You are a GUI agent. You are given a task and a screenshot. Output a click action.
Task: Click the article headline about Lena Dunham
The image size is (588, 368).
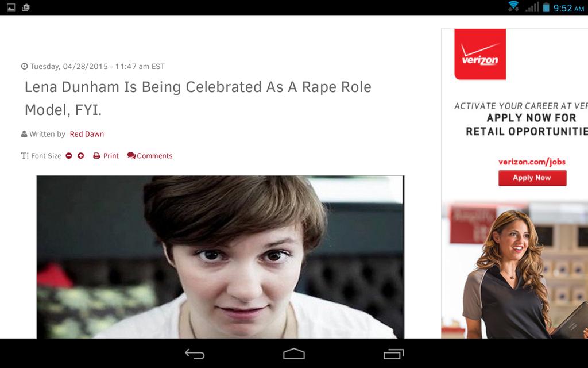pos(198,98)
